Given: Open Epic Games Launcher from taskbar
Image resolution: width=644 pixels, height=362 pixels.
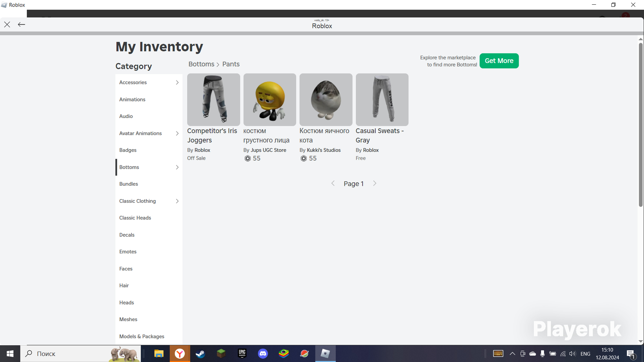Looking at the screenshot, I should click(x=242, y=354).
